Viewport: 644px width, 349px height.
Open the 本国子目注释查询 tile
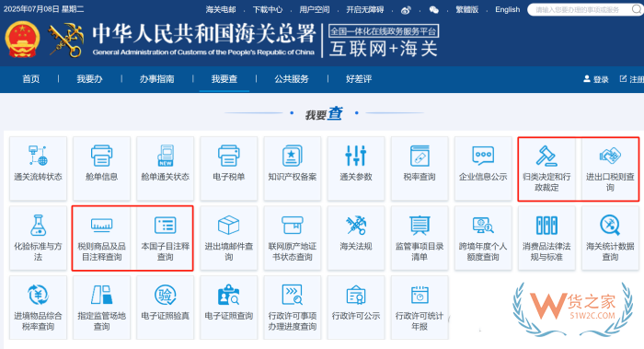click(165, 238)
